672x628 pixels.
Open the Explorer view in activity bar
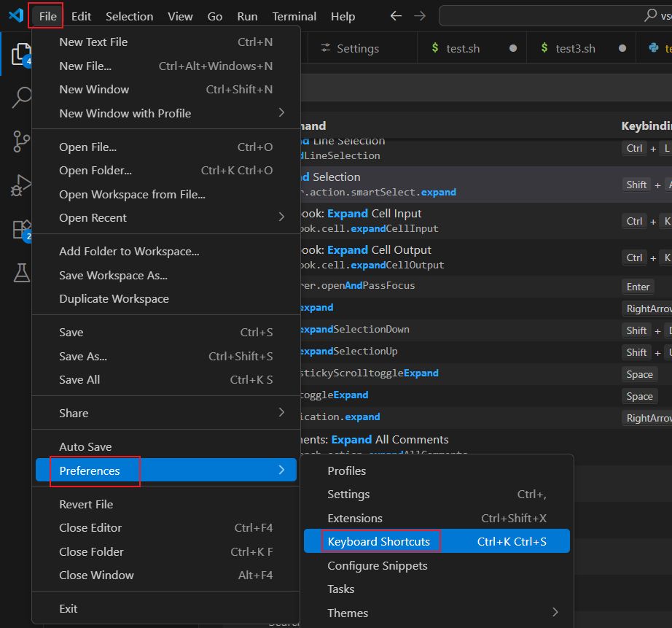[x=20, y=54]
